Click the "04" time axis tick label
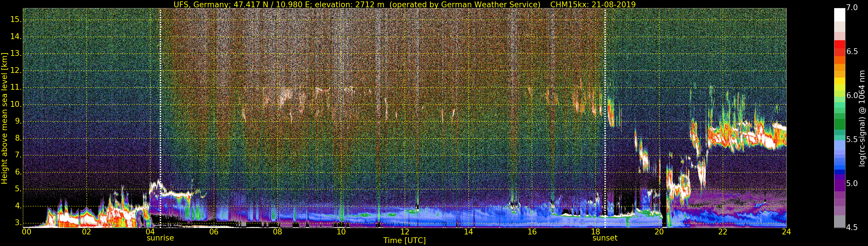This screenshot has width=868, height=246. tap(150, 232)
